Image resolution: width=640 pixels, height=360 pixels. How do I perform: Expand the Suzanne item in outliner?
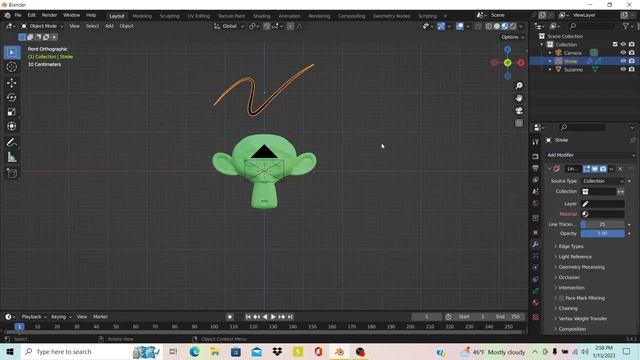pos(550,69)
